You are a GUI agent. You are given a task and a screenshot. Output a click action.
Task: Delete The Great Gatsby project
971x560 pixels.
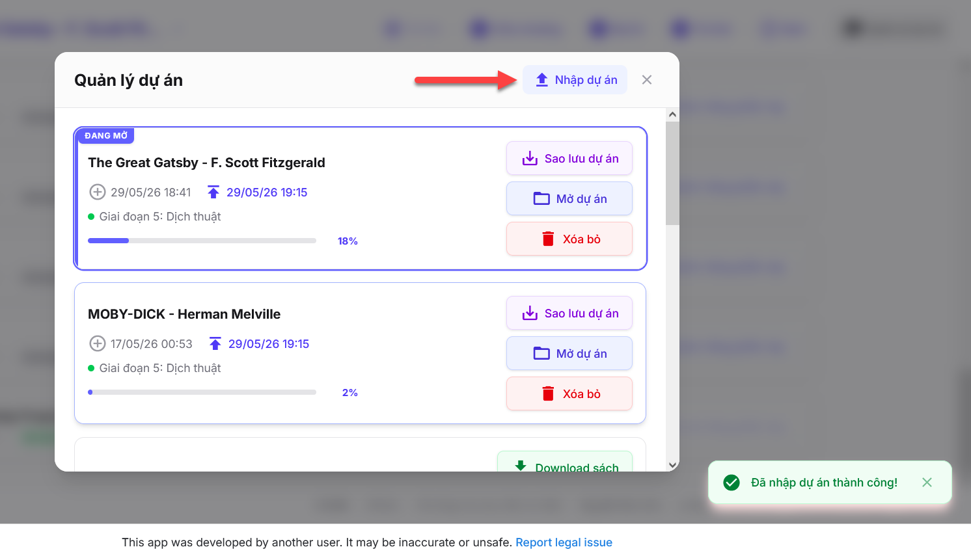coord(569,239)
